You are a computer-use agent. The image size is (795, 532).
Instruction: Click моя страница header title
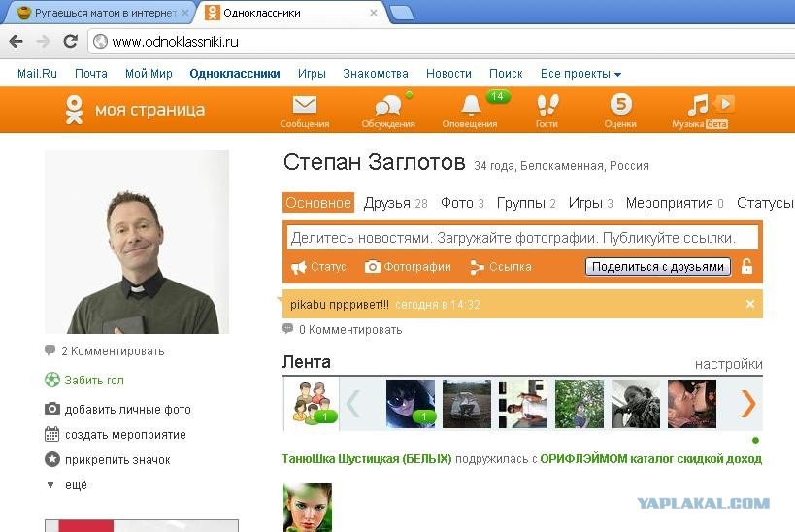click(x=150, y=110)
